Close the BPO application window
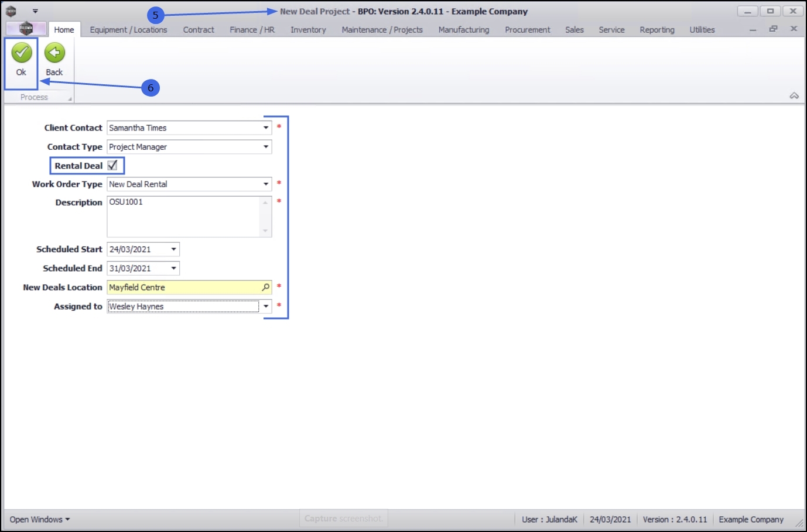 [793, 11]
